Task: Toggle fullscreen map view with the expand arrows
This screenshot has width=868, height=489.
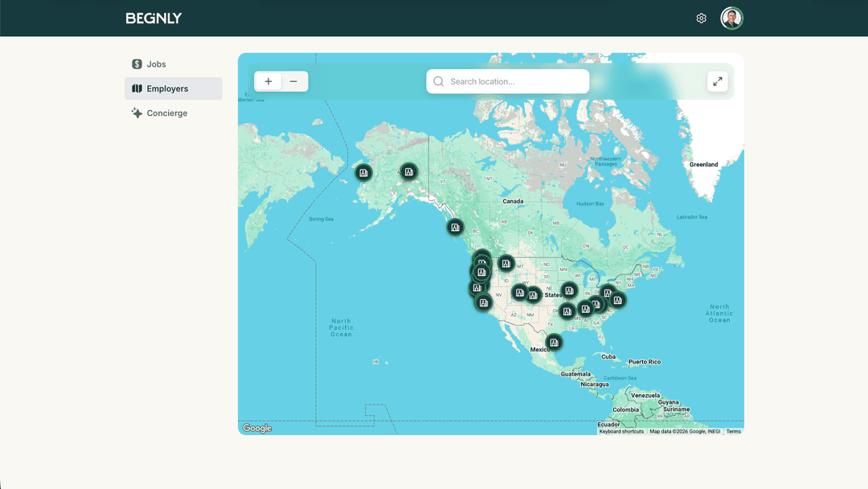Action: [x=718, y=81]
